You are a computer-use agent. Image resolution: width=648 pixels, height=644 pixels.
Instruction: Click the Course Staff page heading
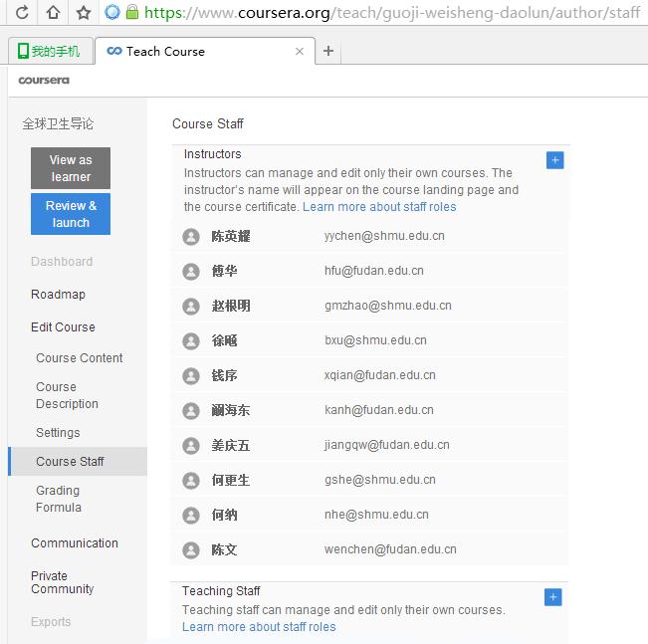click(208, 123)
